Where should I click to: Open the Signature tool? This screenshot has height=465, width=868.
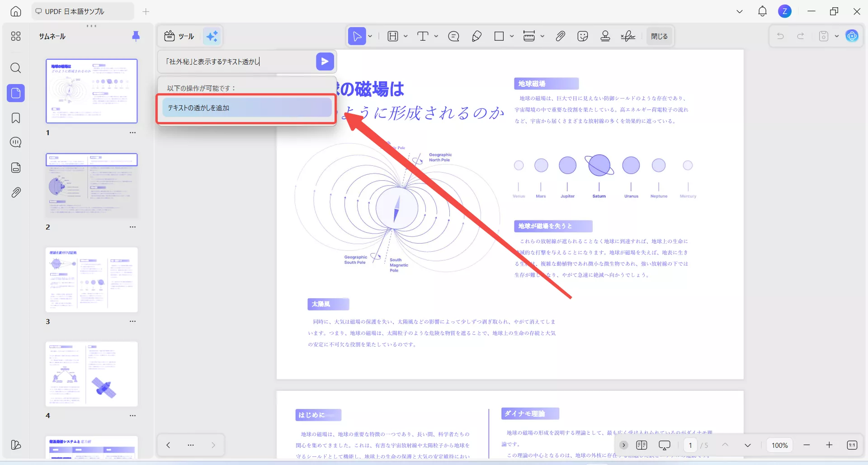pyautogui.click(x=628, y=36)
